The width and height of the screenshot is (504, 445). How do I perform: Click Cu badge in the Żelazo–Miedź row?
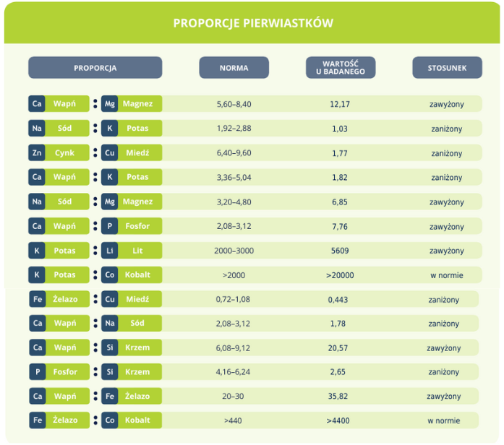(109, 299)
